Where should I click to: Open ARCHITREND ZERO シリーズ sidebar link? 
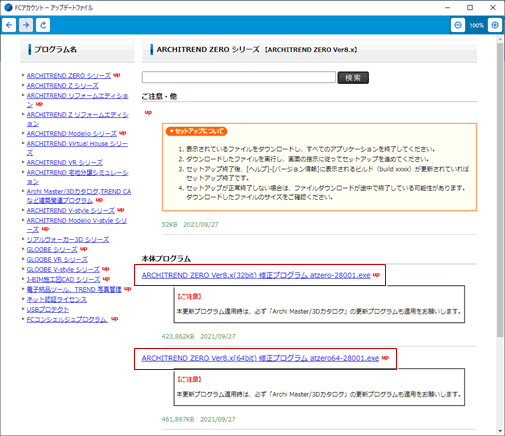(69, 76)
